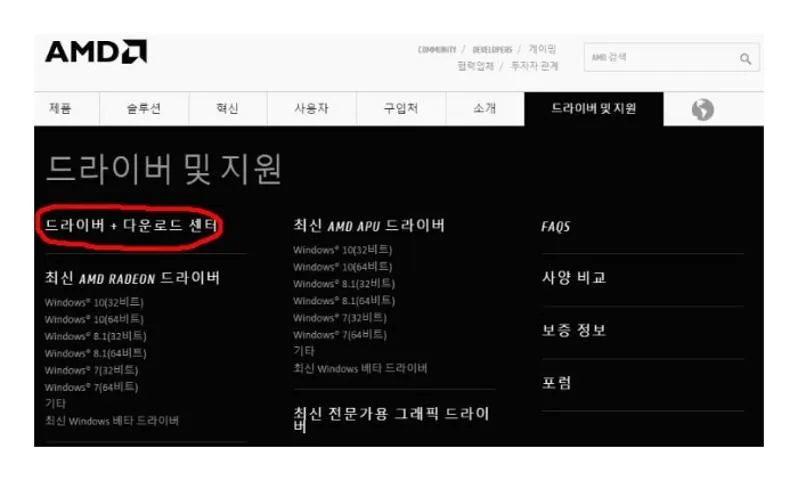Open the 게이밍 link
Image resolution: width=798 pixels, height=481 pixels.
click(542, 49)
